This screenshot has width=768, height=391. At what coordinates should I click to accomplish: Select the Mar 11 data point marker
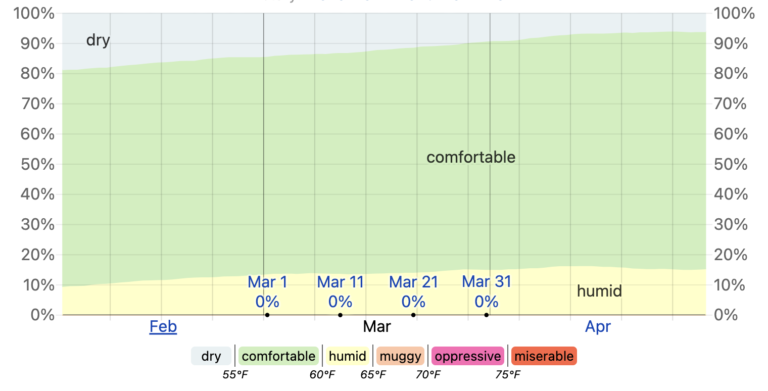tap(340, 315)
